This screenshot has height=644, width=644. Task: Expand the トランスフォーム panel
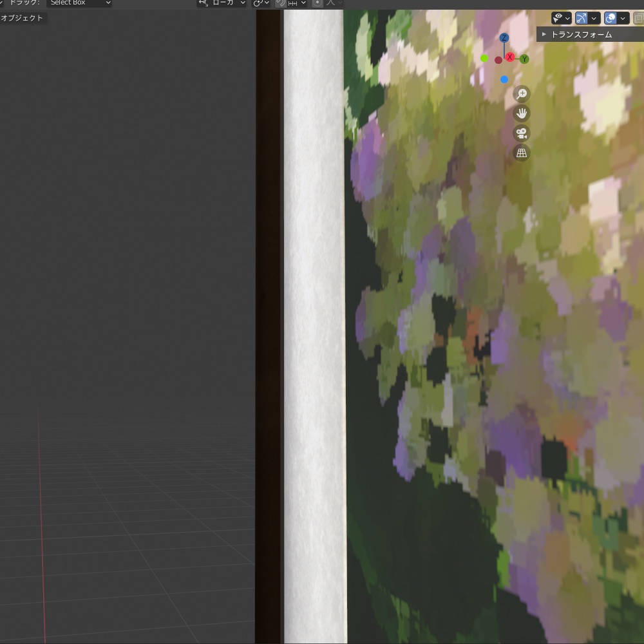(x=590, y=35)
